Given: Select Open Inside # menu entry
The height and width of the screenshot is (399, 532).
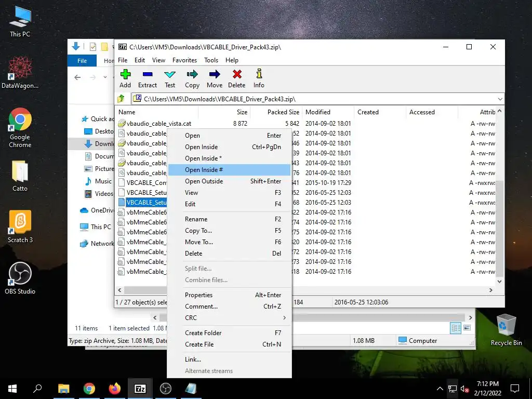Looking at the screenshot, I should (229, 170).
